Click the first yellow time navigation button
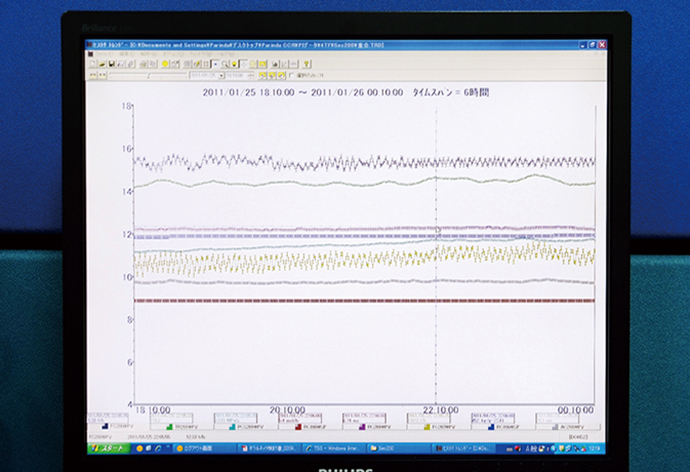 click(x=262, y=74)
